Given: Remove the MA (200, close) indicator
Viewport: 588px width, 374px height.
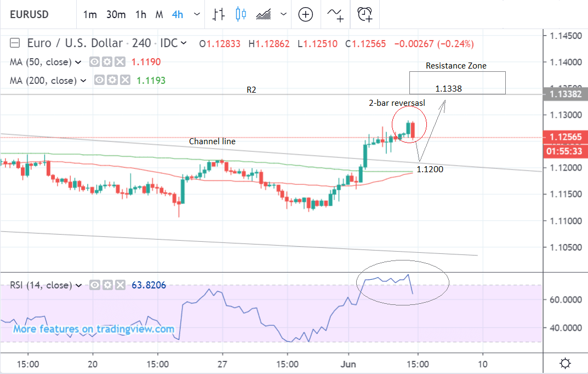Looking at the screenshot, I should click(x=125, y=81).
